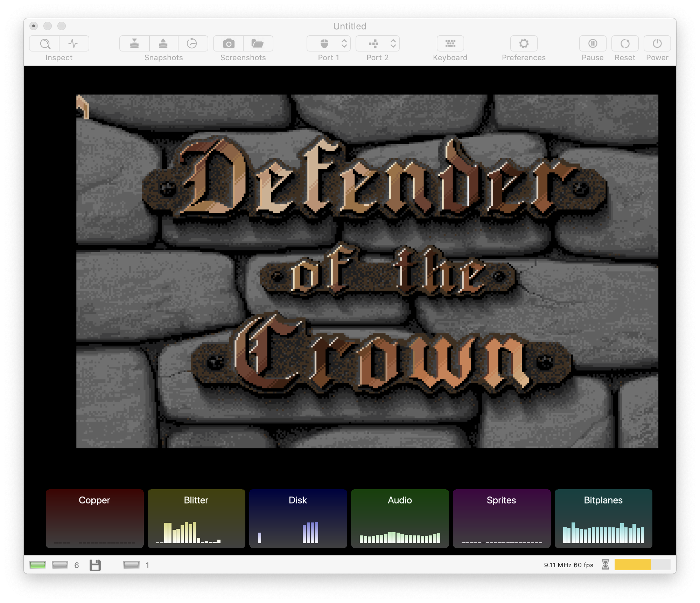Capture a screenshot with the camera icon
This screenshot has height=603, width=700.
coord(229,43)
